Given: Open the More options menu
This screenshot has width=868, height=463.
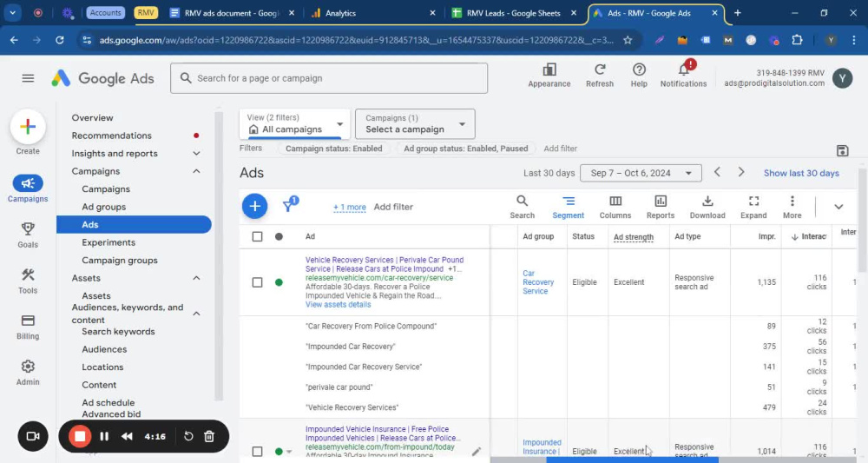Looking at the screenshot, I should click(792, 207).
